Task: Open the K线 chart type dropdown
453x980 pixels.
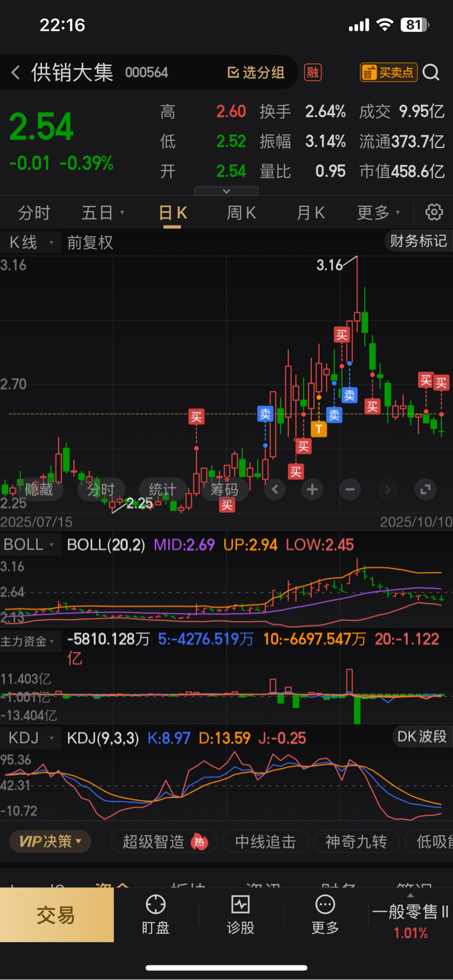Action: click(31, 242)
